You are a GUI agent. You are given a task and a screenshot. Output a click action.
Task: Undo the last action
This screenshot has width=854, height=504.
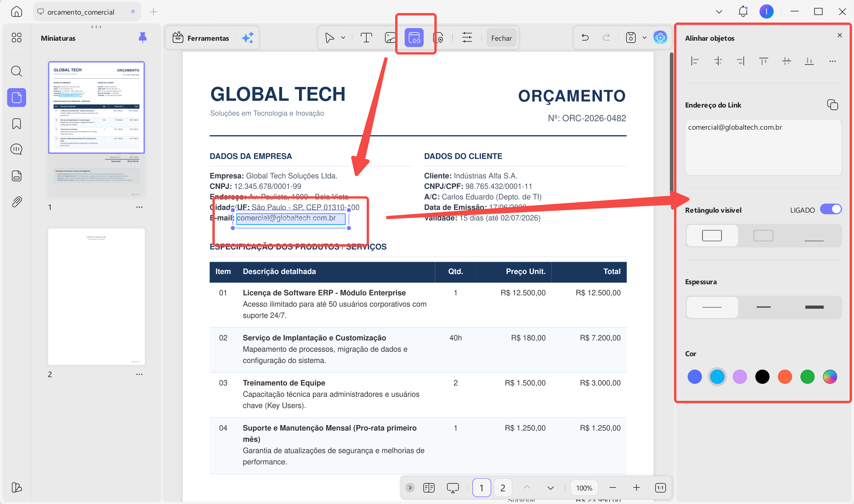point(585,38)
